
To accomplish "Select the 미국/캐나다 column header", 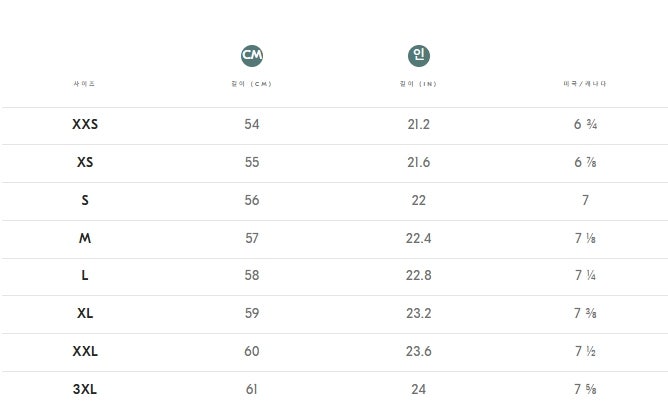I will point(585,84).
